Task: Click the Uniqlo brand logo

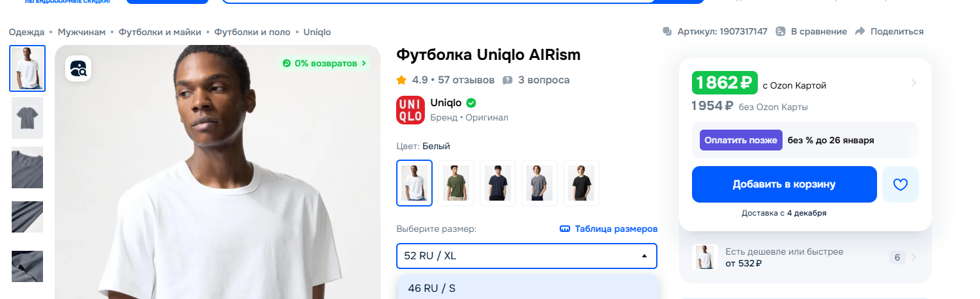Action: coord(410,110)
